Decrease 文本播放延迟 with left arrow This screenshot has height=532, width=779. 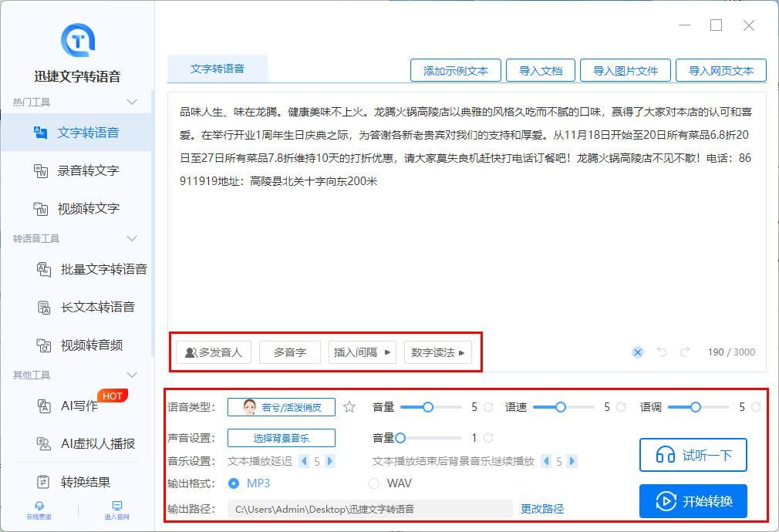[x=305, y=461]
